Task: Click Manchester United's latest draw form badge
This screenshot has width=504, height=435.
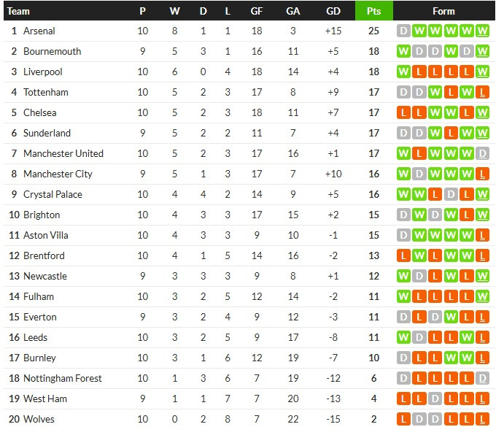Action: [x=482, y=154]
